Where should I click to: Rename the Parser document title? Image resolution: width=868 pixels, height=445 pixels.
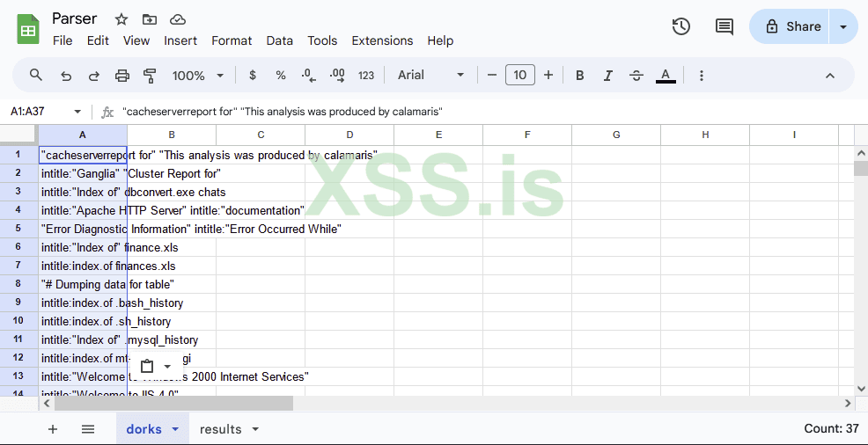pos(74,18)
